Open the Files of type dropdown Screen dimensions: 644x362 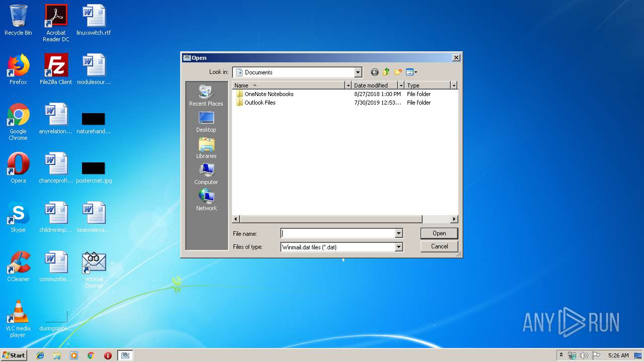398,247
